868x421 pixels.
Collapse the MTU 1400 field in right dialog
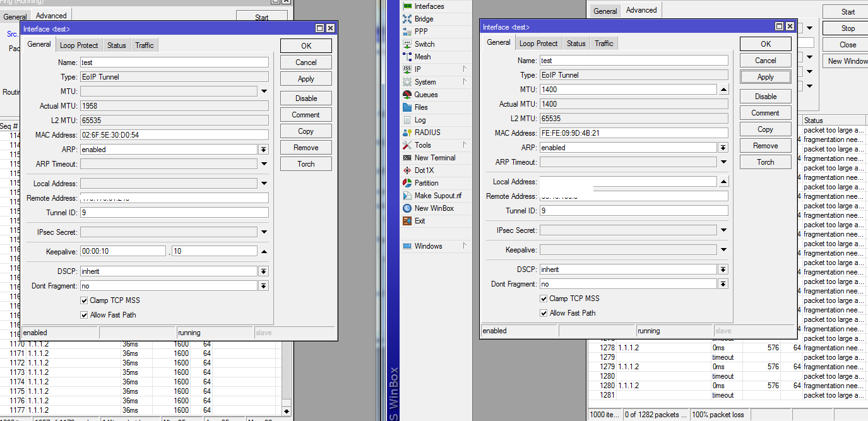(x=723, y=90)
